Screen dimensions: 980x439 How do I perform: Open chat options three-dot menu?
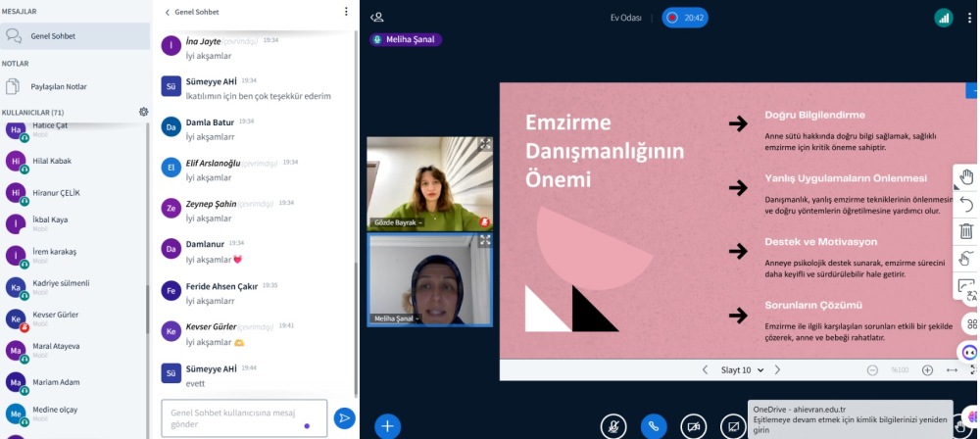coord(346,12)
